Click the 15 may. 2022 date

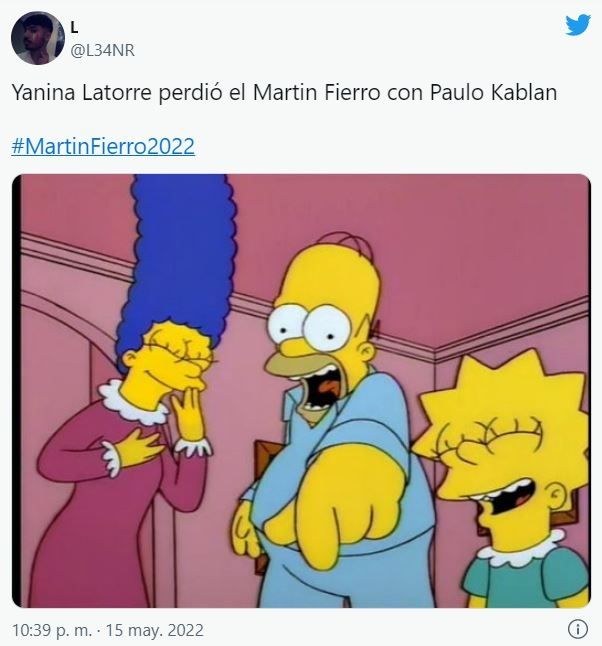(x=155, y=630)
